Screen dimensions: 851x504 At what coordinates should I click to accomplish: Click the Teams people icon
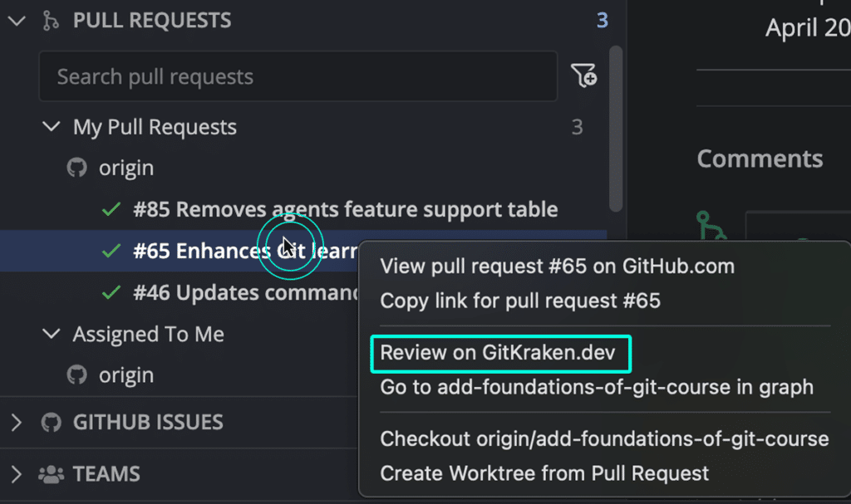[x=52, y=474]
